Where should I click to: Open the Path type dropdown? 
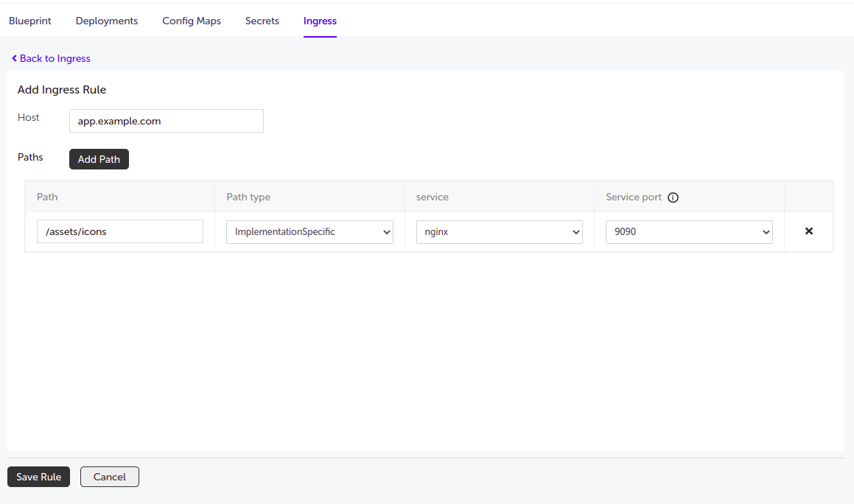click(x=309, y=232)
